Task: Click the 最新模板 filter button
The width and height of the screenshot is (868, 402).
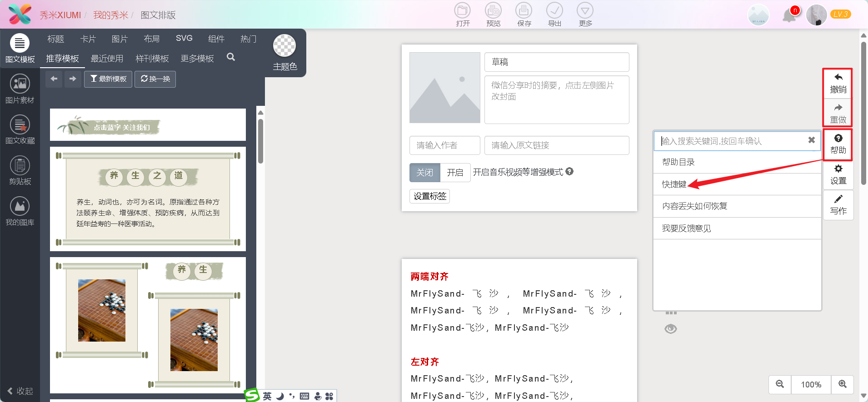Action: pyautogui.click(x=108, y=79)
